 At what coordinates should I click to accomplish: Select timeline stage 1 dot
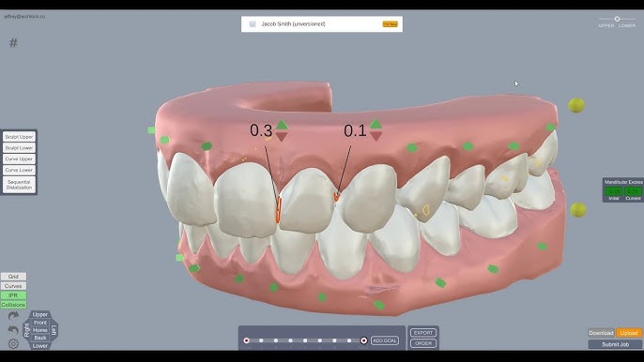pos(261,340)
